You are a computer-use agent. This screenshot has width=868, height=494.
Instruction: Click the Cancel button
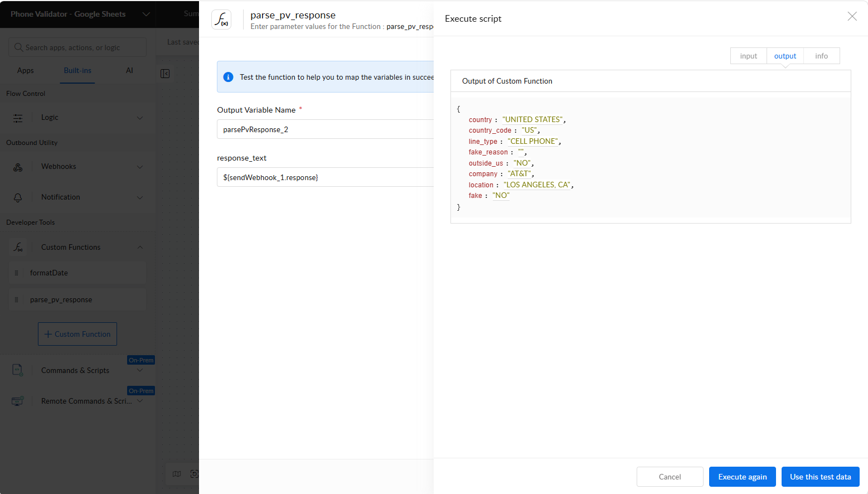point(670,477)
